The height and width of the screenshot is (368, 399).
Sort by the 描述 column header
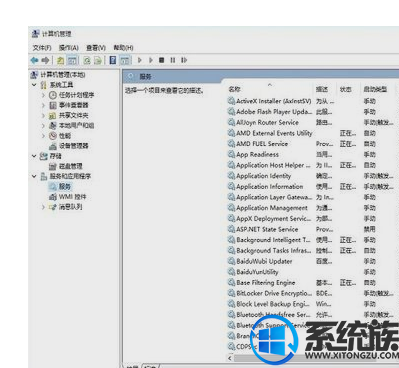coord(322,89)
